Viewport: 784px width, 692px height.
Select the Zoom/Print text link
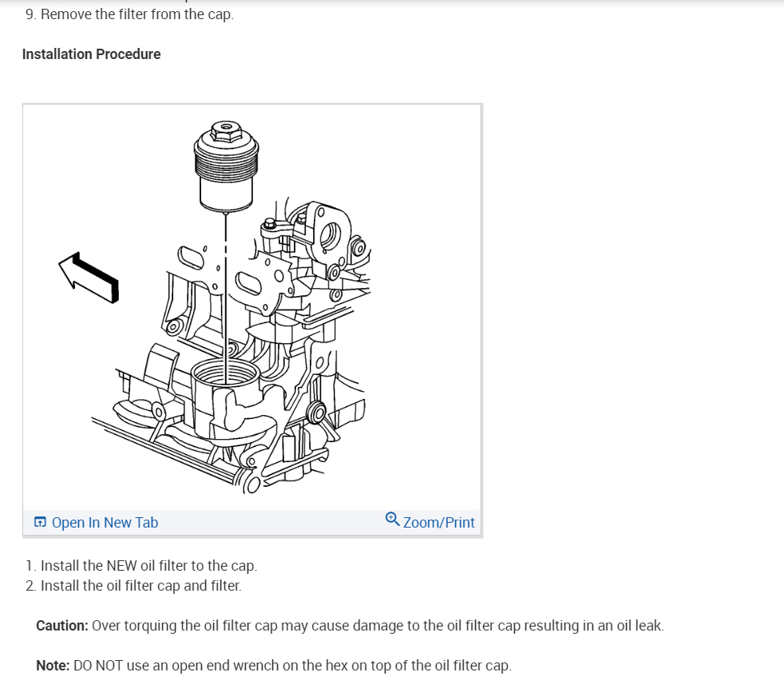[438, 523]
